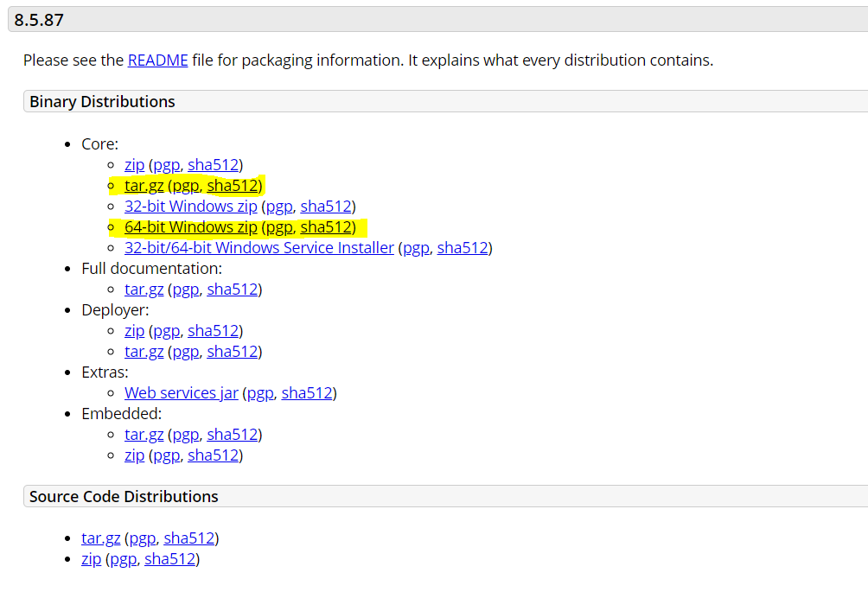Click the Source Code Distributions heading

tap(124, 496)
